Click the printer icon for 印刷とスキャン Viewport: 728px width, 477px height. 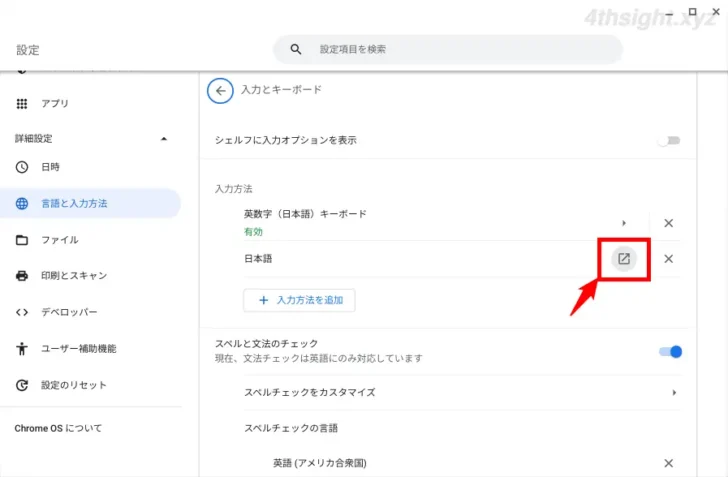22,276
